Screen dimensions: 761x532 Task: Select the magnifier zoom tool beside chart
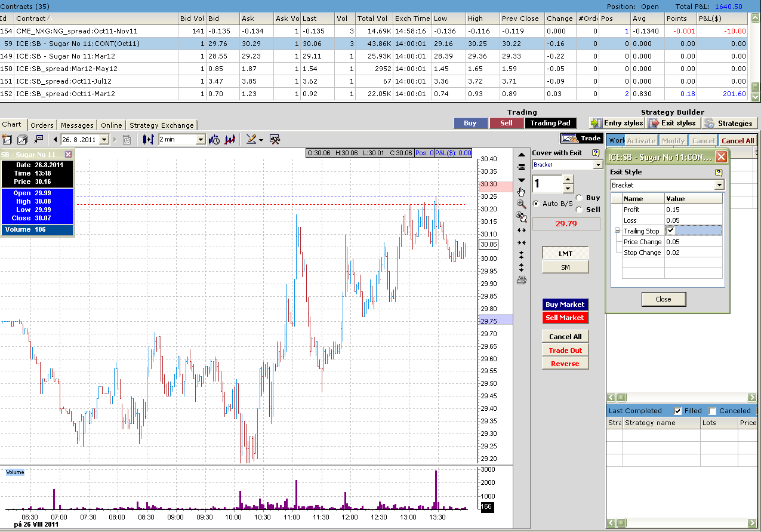pos(522,204)
